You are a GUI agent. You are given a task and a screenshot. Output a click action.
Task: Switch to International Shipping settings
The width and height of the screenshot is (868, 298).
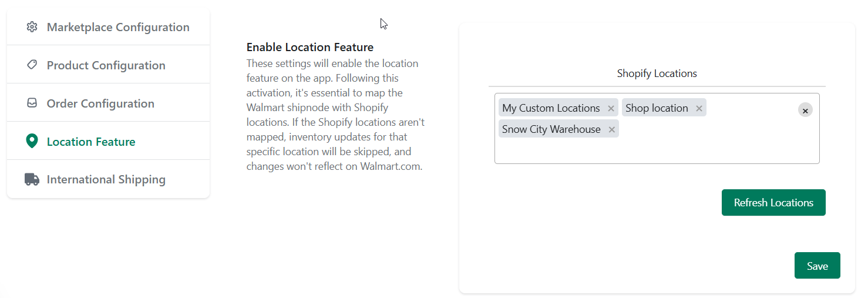click(108, 179)
